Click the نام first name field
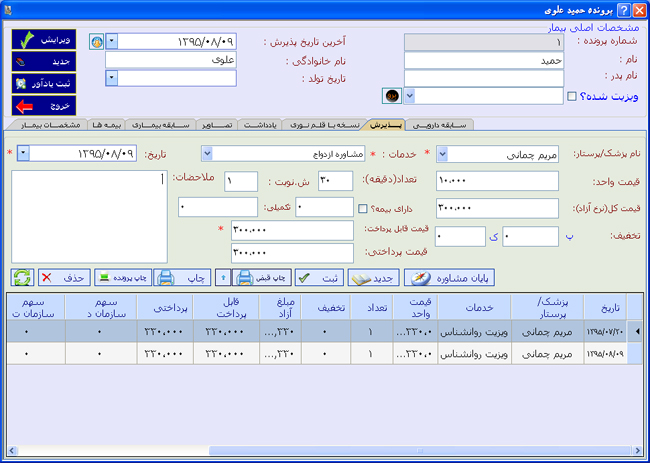 tap(484, 61)
